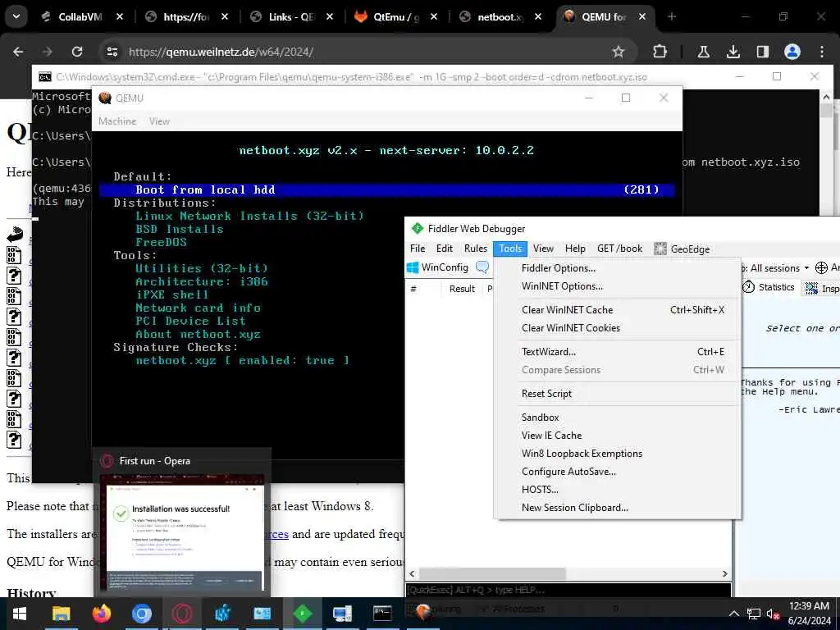Open Fiddler's Rules menu
This screenshot has height=630, width=840.
pos(475,249)
